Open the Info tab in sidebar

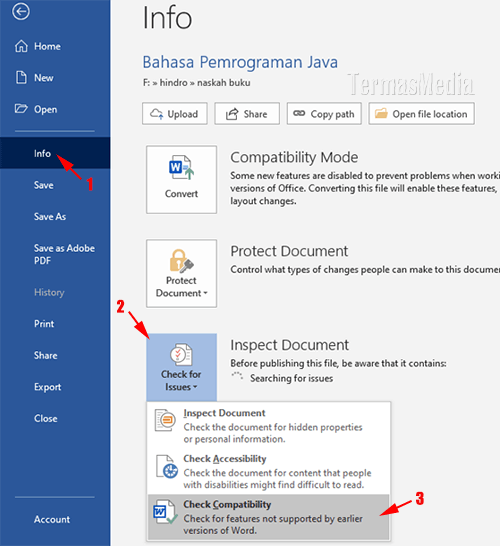pos(55,153)
